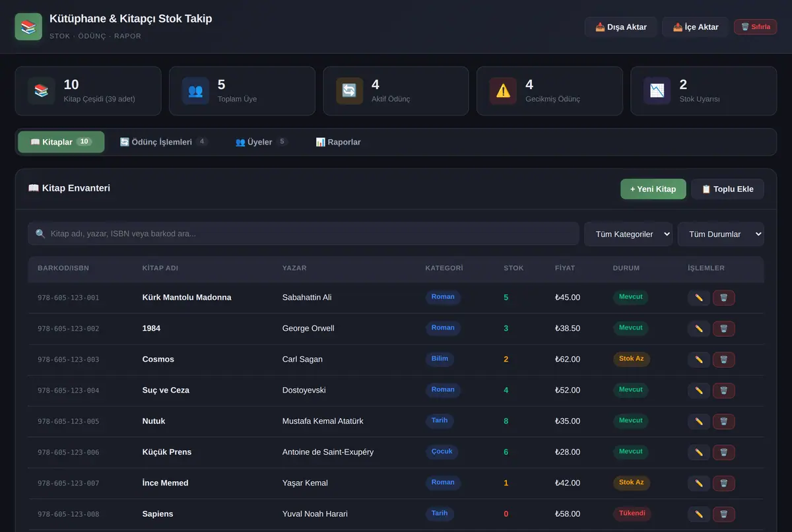Click the author name Yuval Noah Harari

(315, 514)
